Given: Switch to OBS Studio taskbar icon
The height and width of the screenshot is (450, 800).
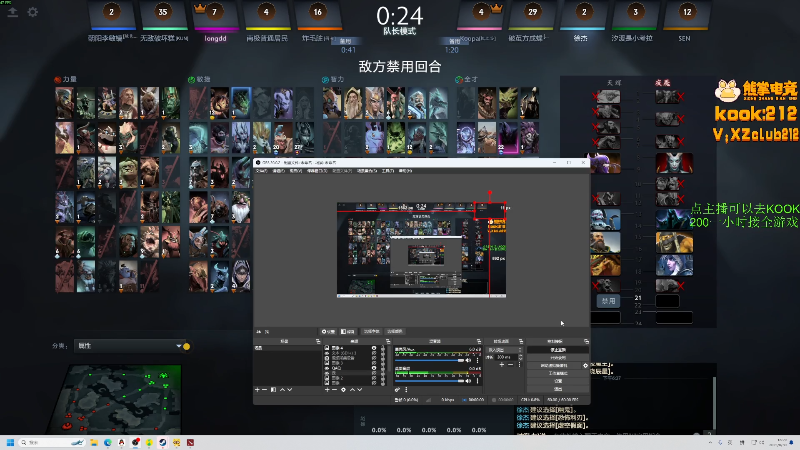Looking at the screenshot, I should [135, 442].
